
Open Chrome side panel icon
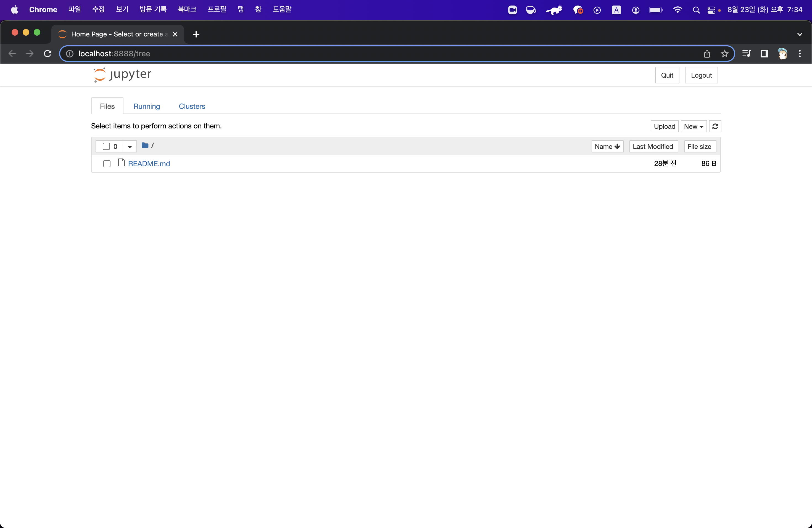click(764, 54)
